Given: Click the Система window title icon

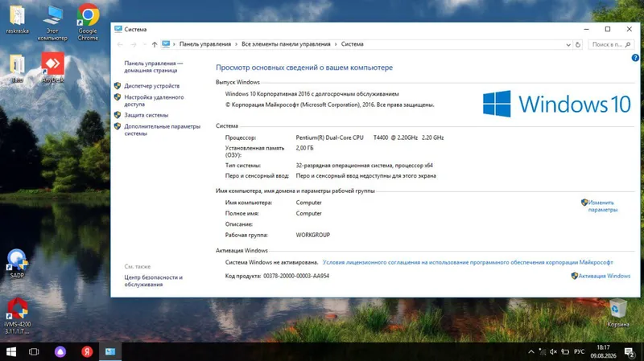Looking at the screenshot, I should [118, 29].
